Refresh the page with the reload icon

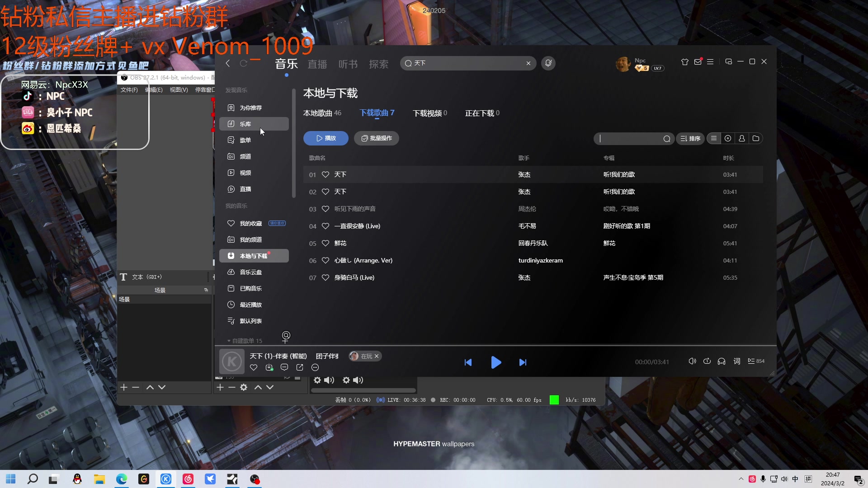[243, 63]
